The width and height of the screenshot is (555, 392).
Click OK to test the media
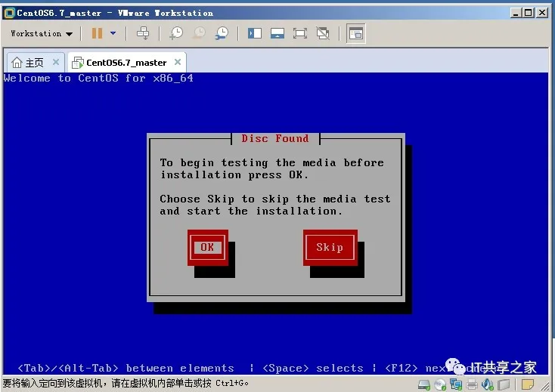click(208, 248)
